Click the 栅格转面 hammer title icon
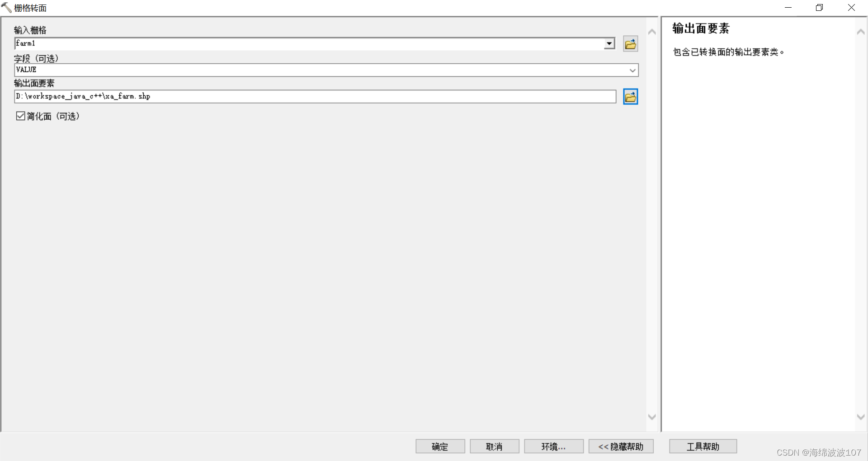The image size is (868, 461). 6,8
